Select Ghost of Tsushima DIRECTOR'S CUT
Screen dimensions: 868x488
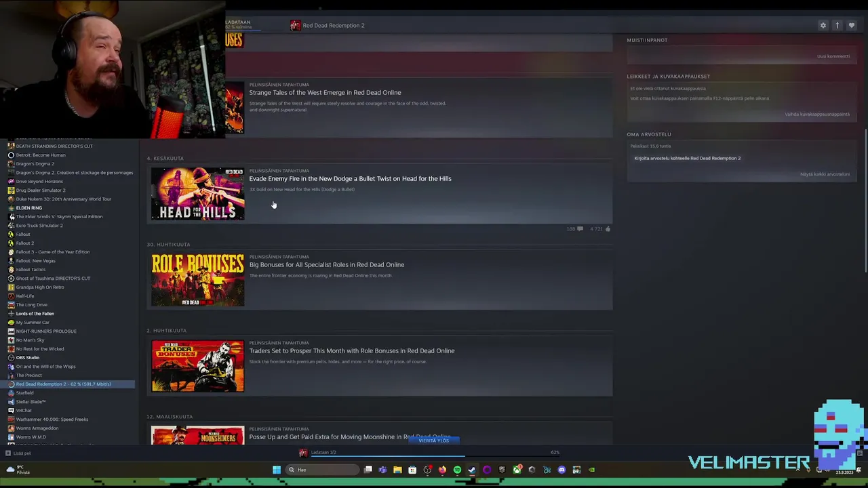pos(53,279)
